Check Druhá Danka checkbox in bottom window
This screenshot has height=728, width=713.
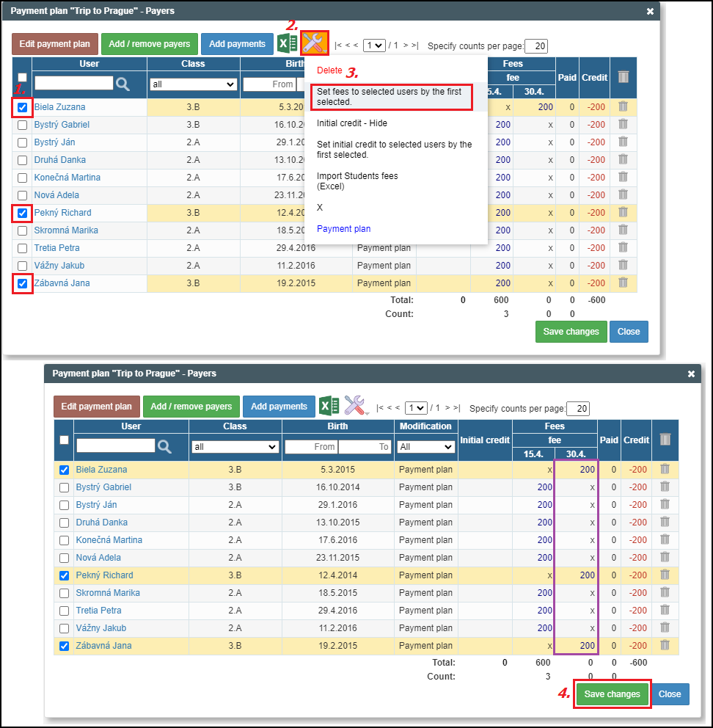coord(64,523)
